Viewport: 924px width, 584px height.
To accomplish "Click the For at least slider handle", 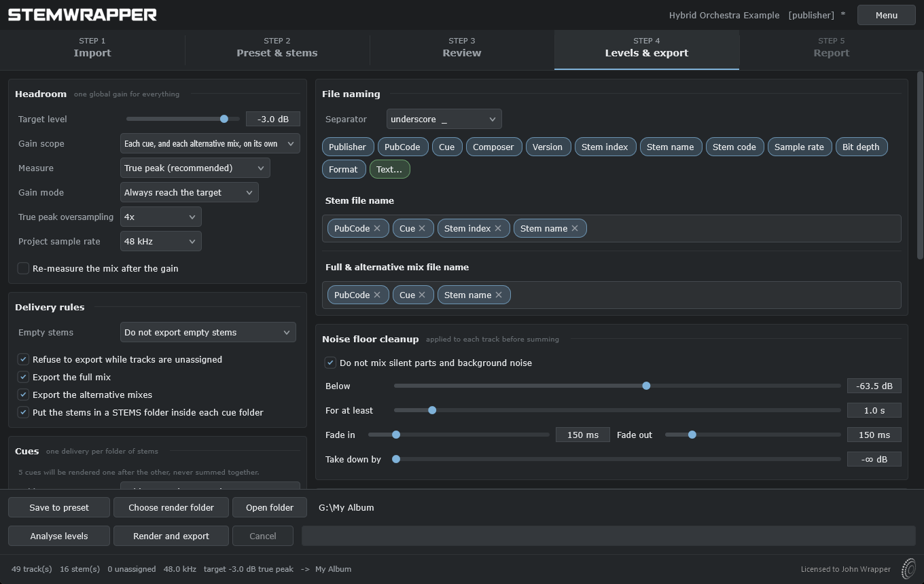I will (x=432, y=410).
